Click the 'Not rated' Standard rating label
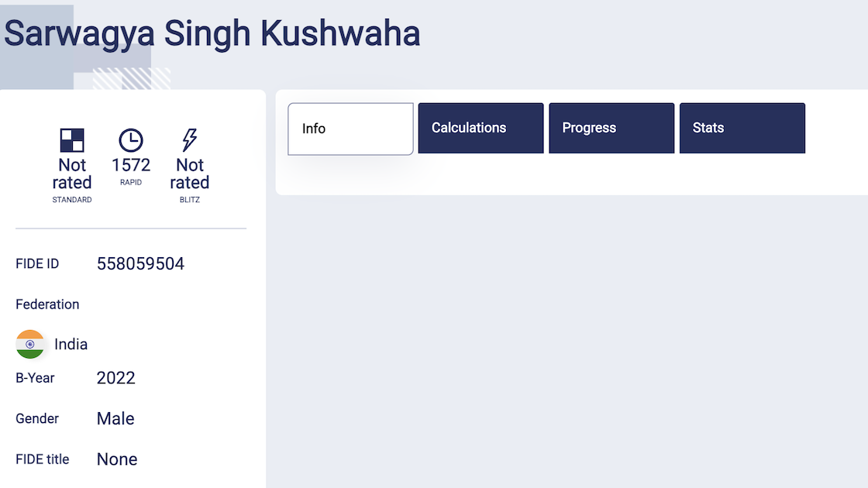 coord(72,173)
